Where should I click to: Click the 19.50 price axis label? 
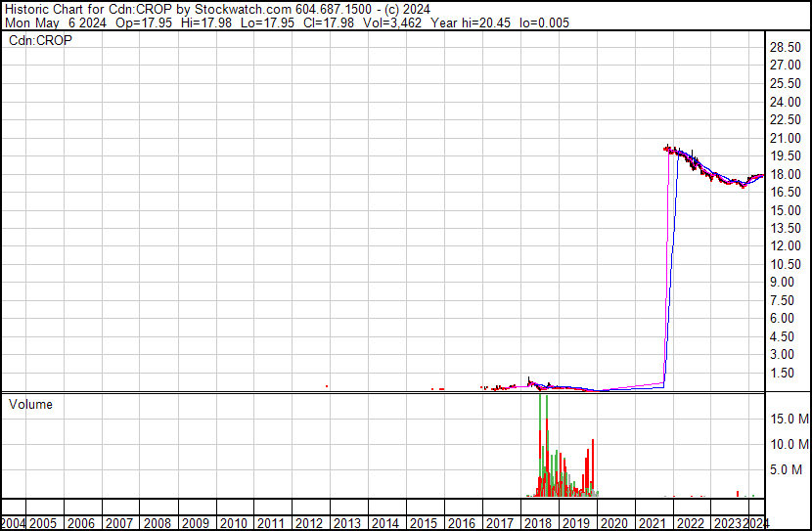(x=786, y=155)
